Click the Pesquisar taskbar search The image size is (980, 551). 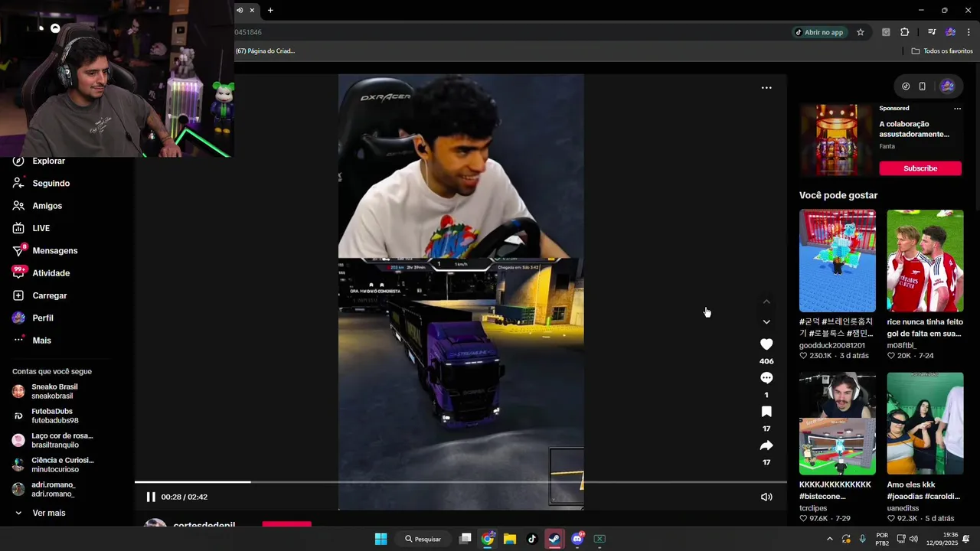point(423,539)
